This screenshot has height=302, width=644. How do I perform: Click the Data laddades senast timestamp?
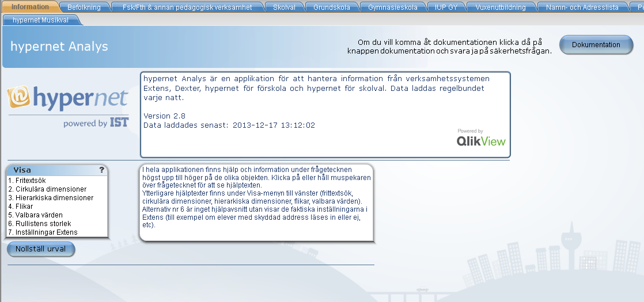[x=229, y=125]
